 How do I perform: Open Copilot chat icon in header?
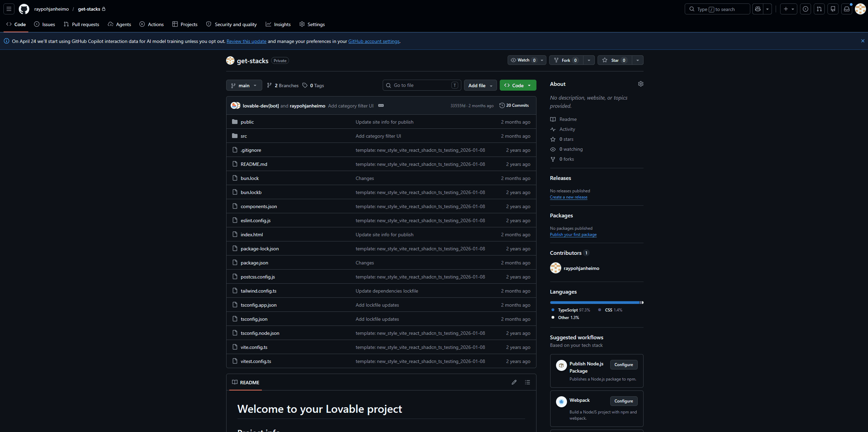(758, 9)
